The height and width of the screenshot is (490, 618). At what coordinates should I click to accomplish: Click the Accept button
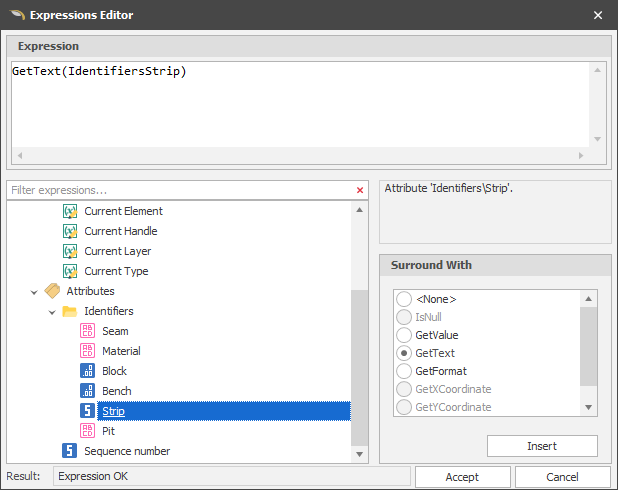tap(461, 477)
